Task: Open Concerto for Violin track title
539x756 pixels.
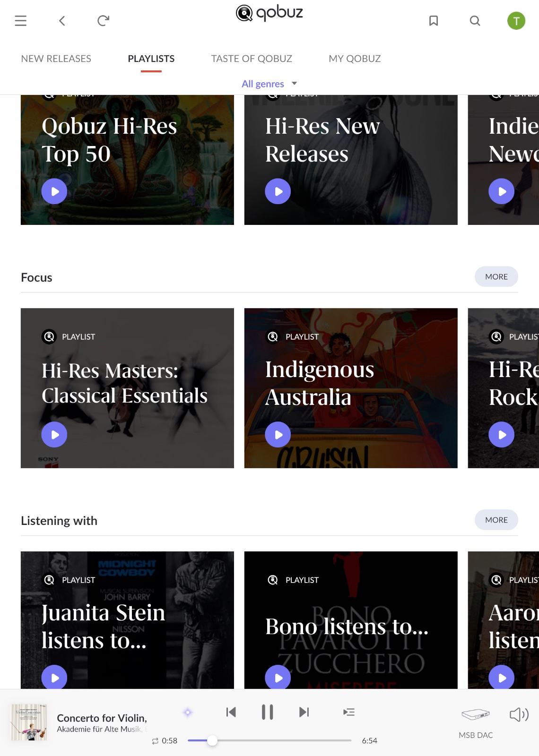Action: tap(102, 718)
